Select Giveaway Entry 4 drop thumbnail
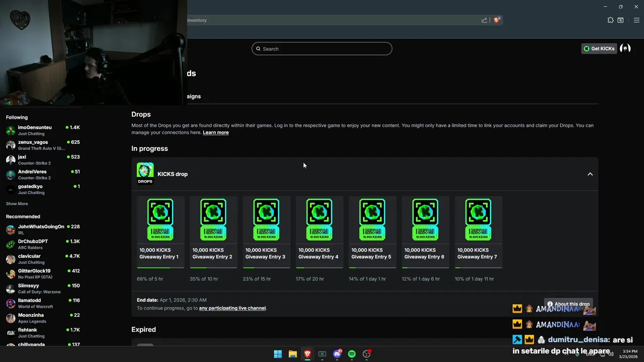The height and width of the screenshot is (362, 644). tap(319, 220)
